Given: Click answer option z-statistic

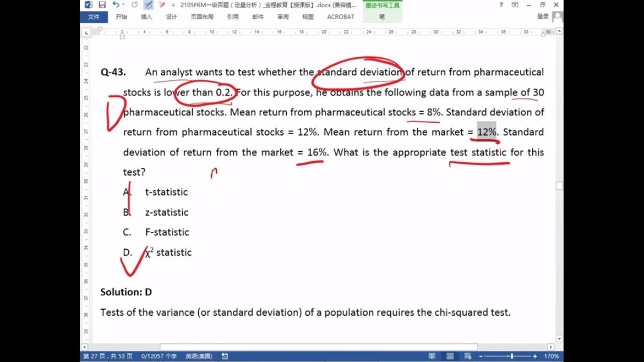Looking at the screenshot, I should [x=167, y=212].
